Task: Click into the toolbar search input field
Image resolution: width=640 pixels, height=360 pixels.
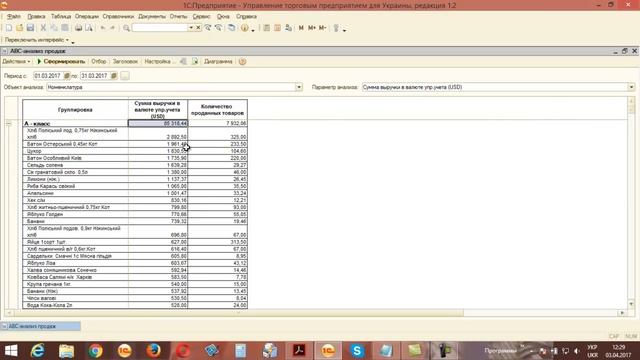Action: click(160, 28)
